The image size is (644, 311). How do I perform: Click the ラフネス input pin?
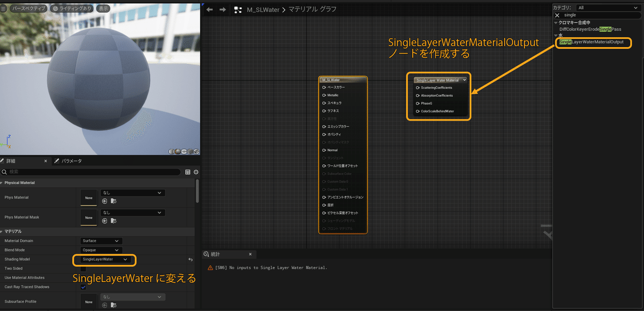pos(324,110)
